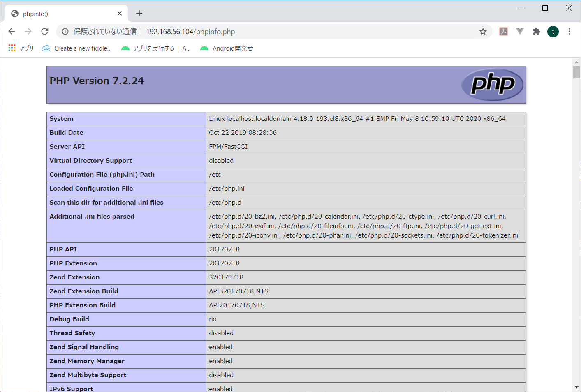Click the Thread Safety label
The image size is (581, 392).
point(72,333)
